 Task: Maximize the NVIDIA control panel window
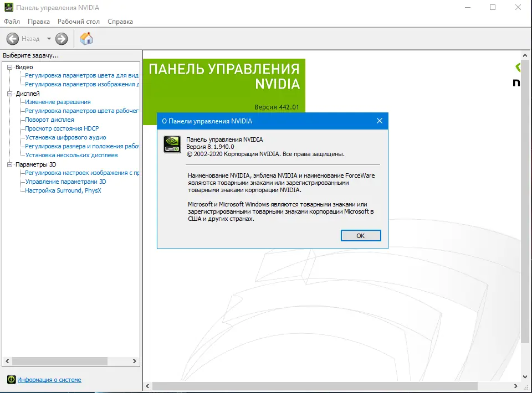pyautogui.click(x=493, y=7)
